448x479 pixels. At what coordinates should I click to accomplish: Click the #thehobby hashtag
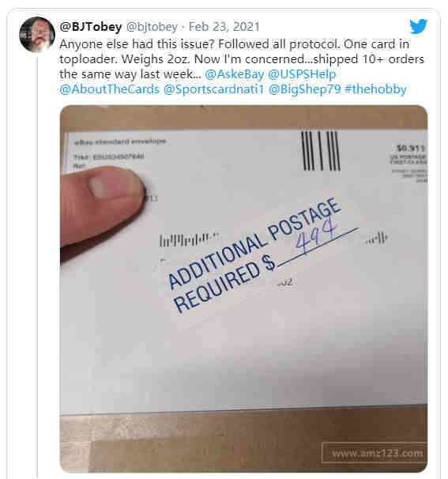click(375, 89)
